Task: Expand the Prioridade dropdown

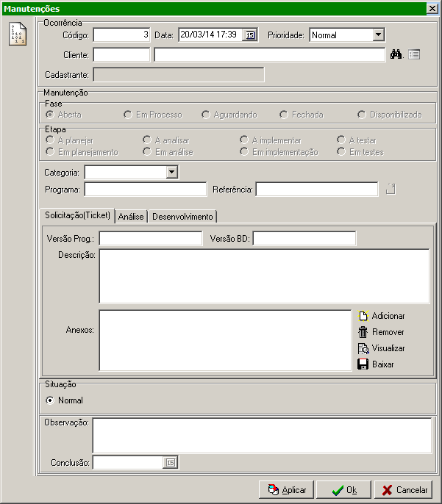Action: point(378,35)
